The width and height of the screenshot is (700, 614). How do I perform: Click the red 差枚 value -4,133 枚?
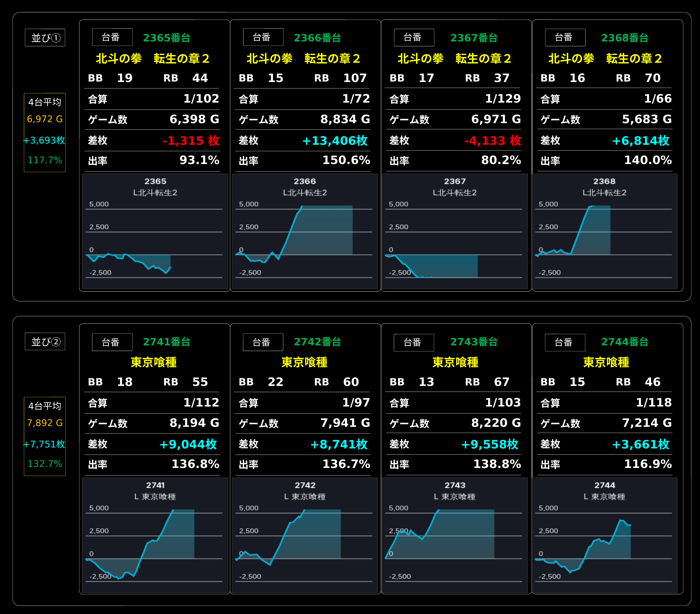492,140
